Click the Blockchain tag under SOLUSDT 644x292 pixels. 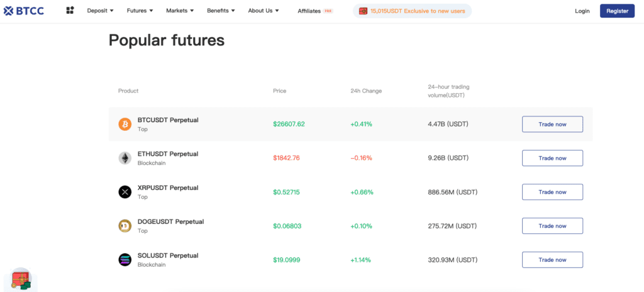tap(152, 264)
